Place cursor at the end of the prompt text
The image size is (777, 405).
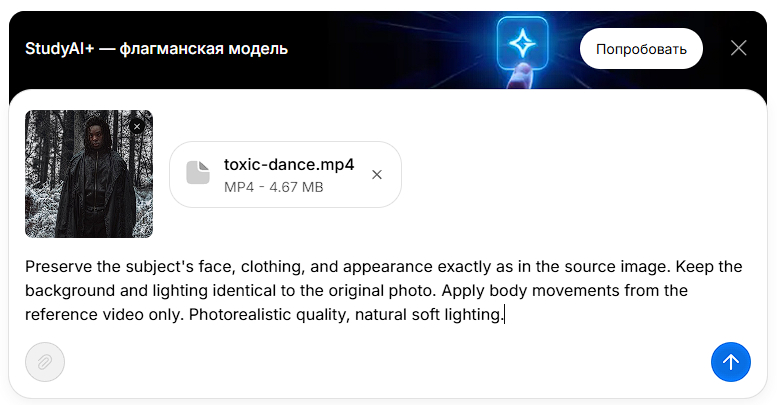point(504,315)
